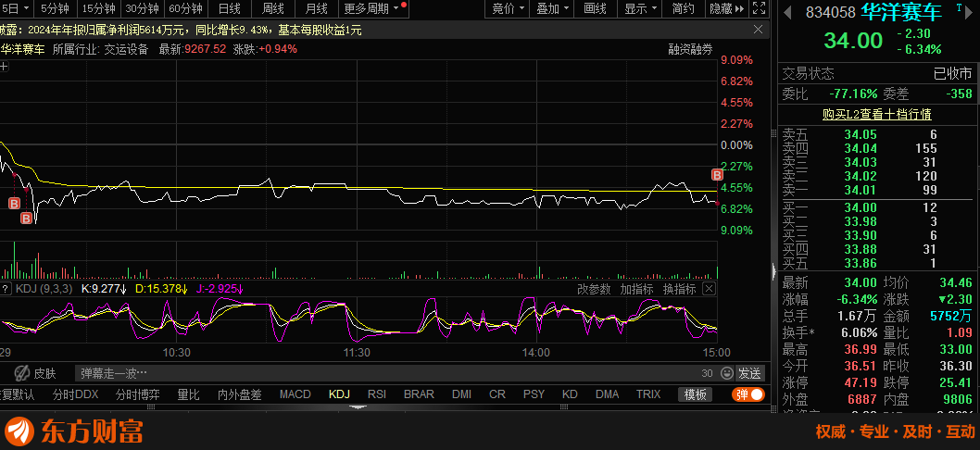The height and width of the screenshot is (450, 980).
Task: Click the 发送 send button
Action: 749,373
